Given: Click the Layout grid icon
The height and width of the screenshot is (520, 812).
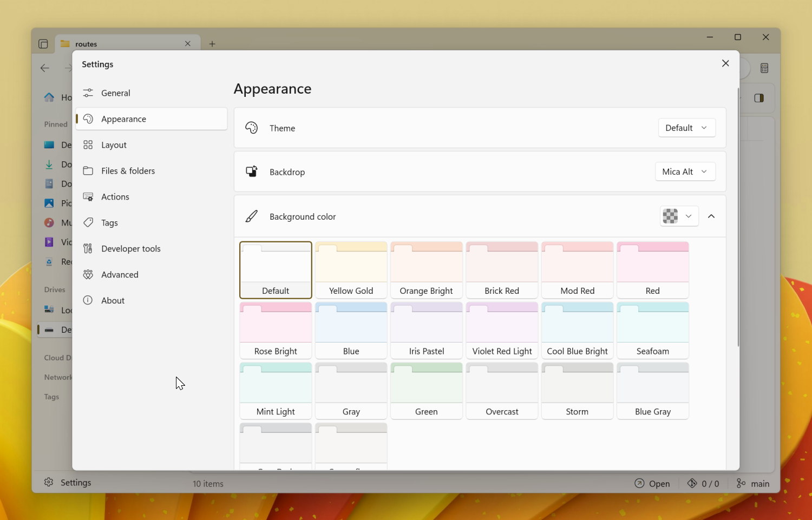Looking at the screenshot, I should pyautogui.click(x=88, y=144).
